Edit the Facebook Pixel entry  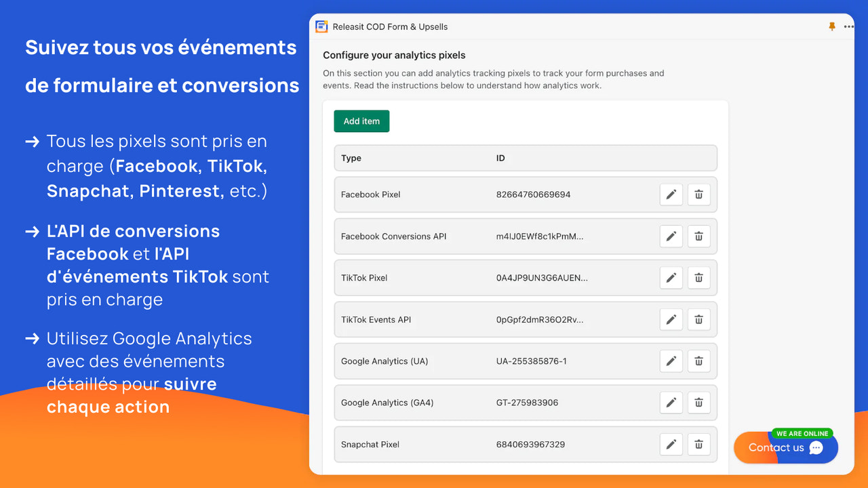click(671, 195)
